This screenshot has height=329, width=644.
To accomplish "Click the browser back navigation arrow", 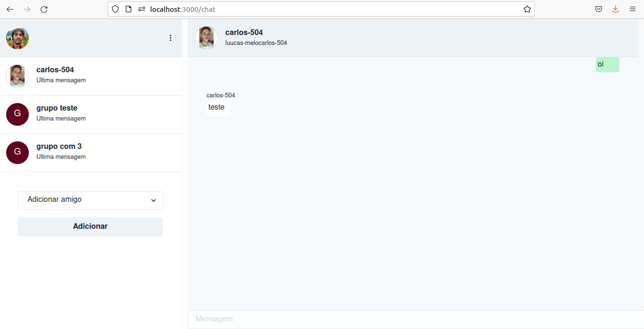I will tap(9, 9).
